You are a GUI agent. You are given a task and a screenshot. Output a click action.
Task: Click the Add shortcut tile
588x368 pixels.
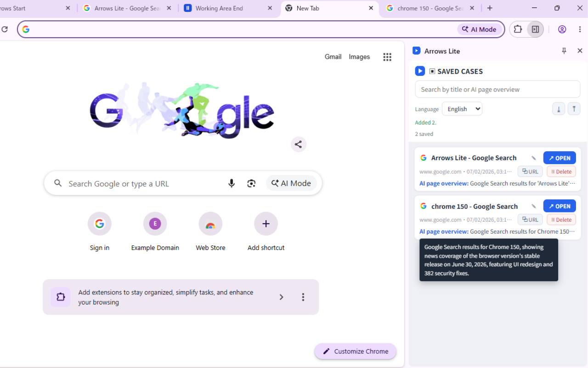(x=266, y=232)
